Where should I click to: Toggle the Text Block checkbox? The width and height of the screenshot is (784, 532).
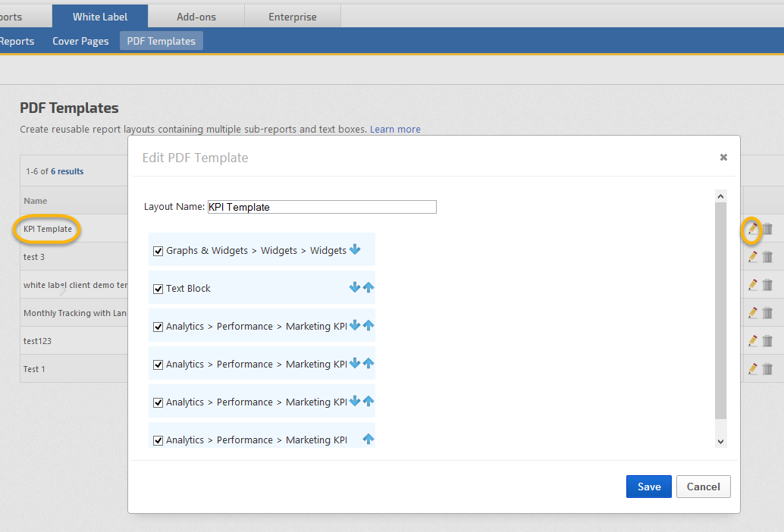158,289
